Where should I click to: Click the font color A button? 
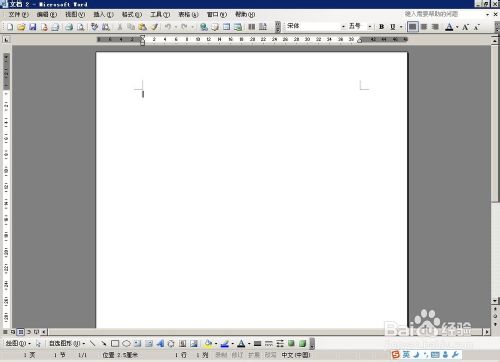tap(449, 27)
